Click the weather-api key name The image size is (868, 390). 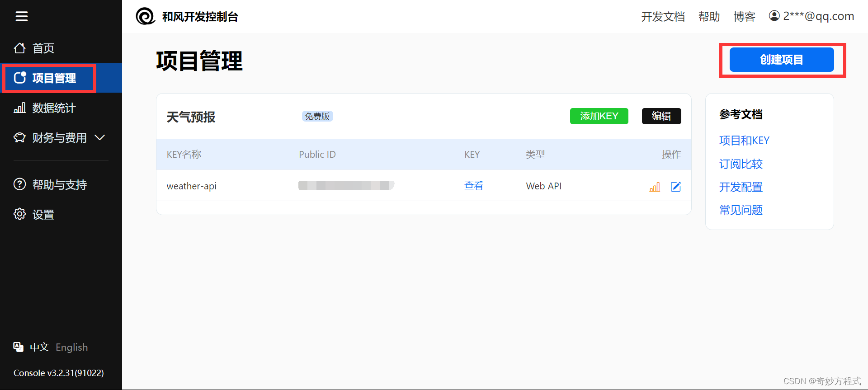tap(192, 186)
